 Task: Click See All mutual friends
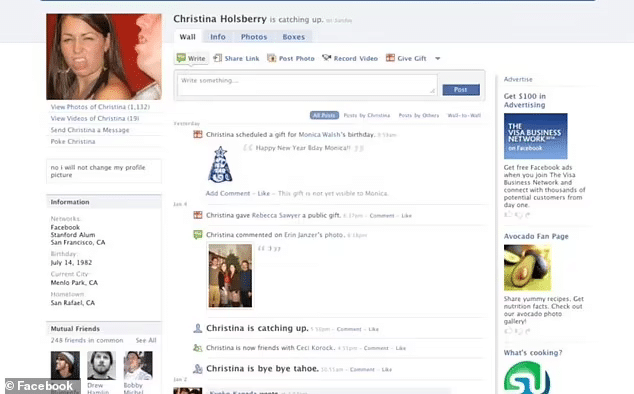click(146, 340)
